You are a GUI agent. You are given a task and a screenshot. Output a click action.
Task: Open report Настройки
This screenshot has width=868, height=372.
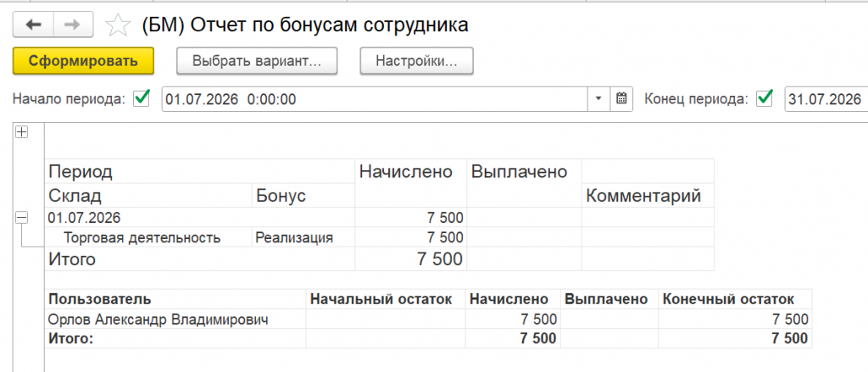[x=416, y=61]
